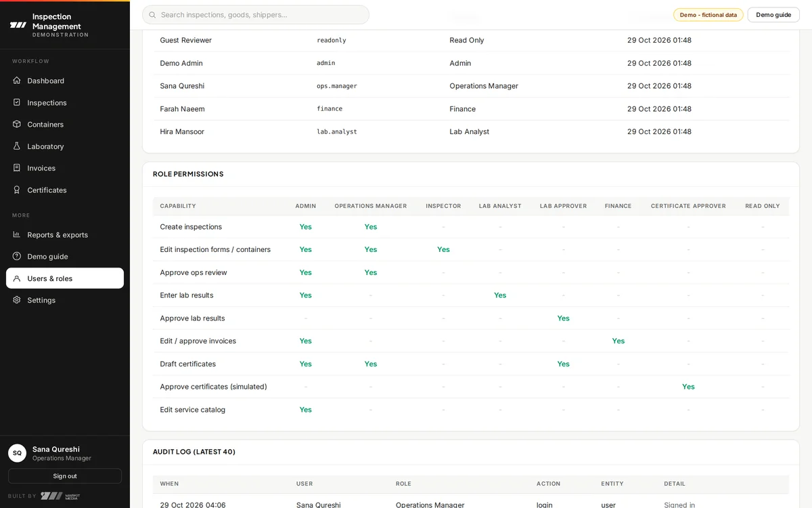This screenshot has width=812, height=508.
Task: Click the search magnifier icon
Action: 152,15
